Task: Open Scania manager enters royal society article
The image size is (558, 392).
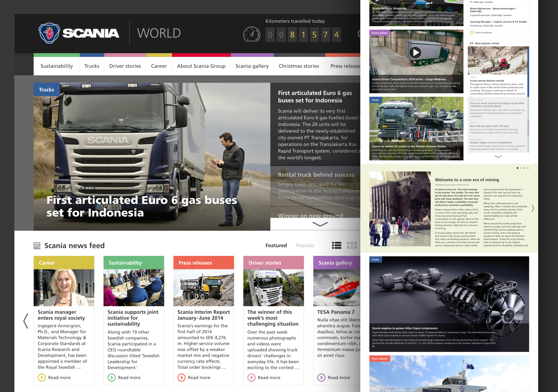Action: pyautogui.click(x=61, y=315)
